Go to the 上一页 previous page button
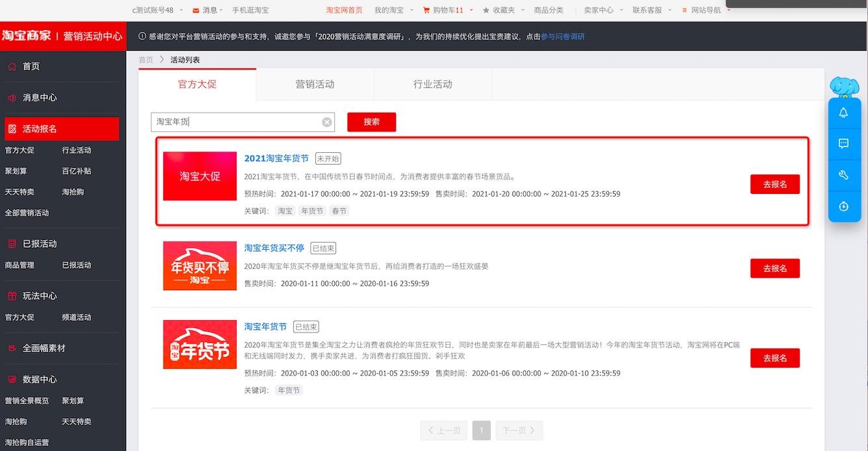 (x=444, y=430)
